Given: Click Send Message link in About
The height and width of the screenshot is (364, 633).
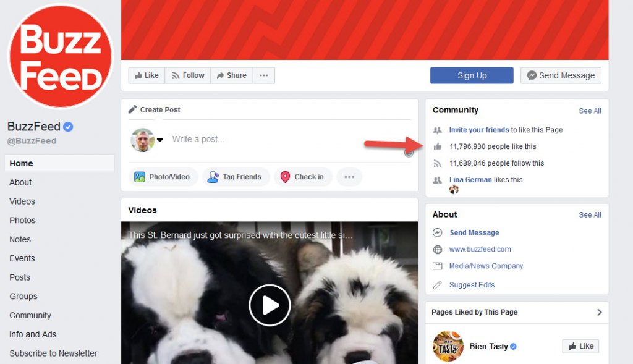Looking at the screenshot, I should (x=474, y=232).
